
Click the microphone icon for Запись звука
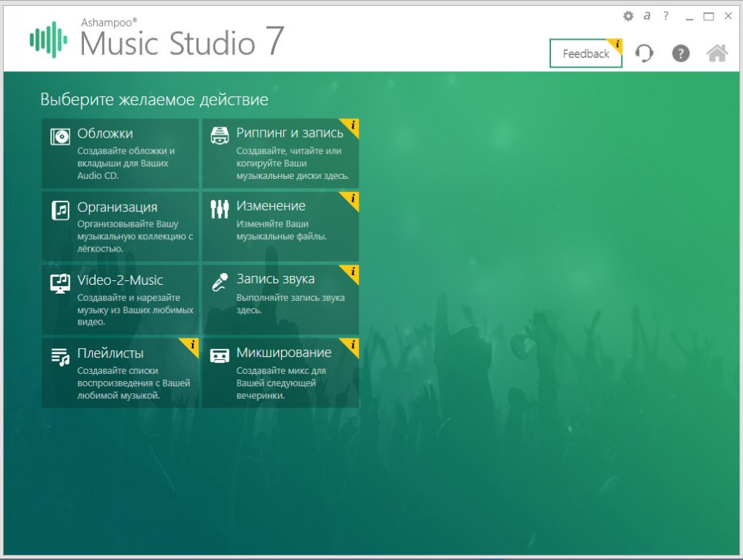(x=220, y=282)
